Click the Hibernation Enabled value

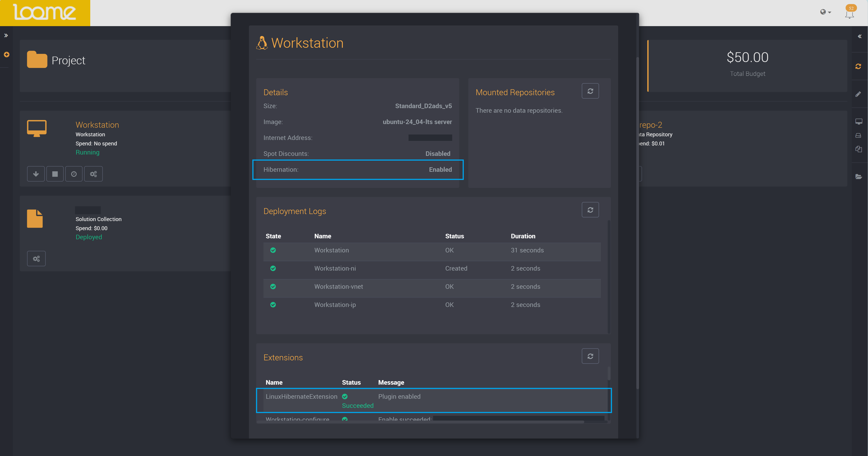[x=440, y=169]
